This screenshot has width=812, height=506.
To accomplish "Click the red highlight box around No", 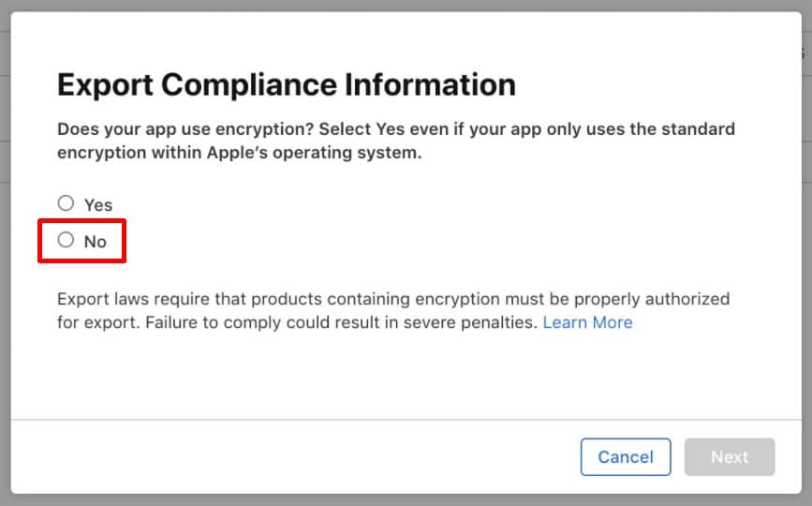I will (x=82, y=241).
